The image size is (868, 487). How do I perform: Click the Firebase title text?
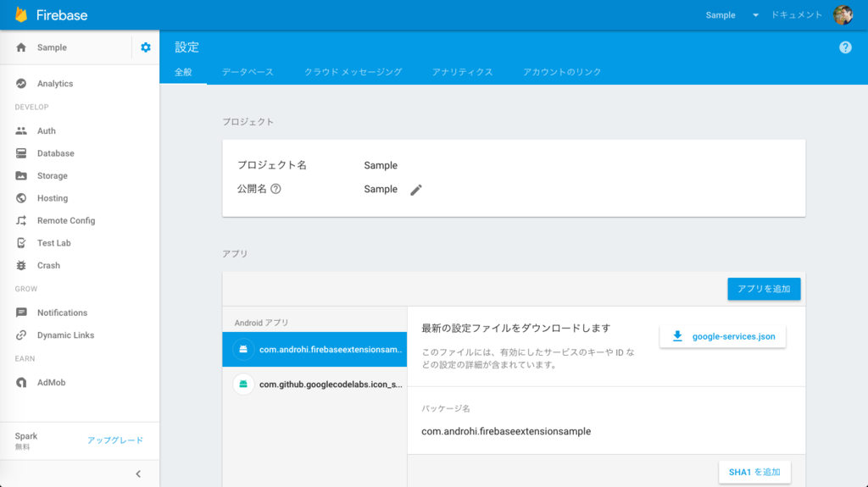click(x=62, y=15)
